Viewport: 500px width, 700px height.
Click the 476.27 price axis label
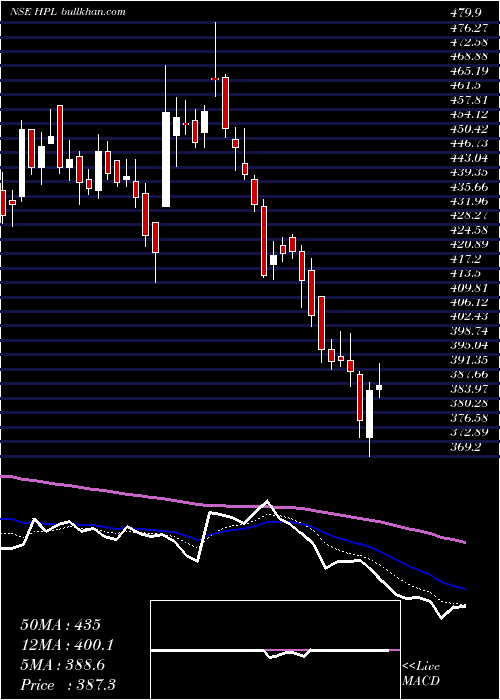tap(468, 28)
